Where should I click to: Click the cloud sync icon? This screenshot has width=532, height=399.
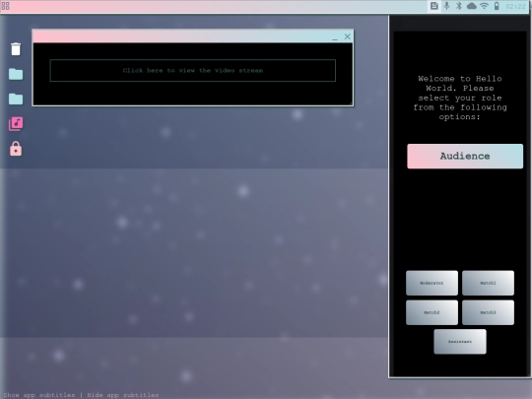(472, 6)
